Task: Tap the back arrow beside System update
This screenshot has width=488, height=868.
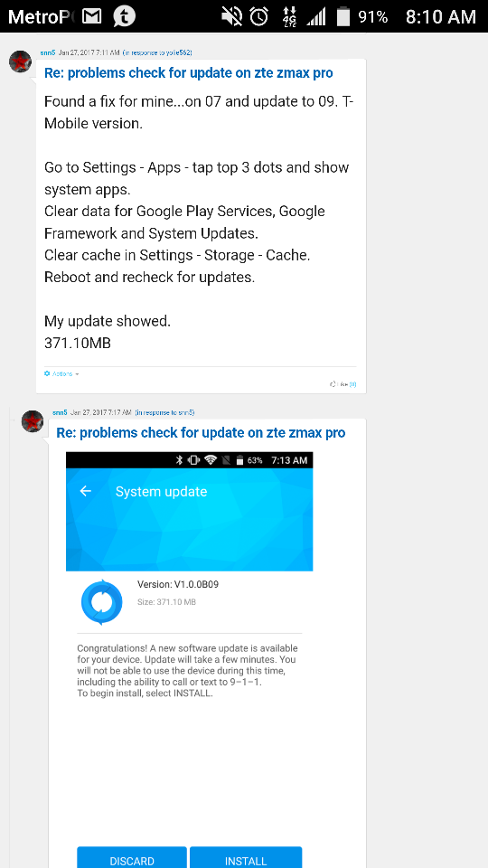Action: coord(85,491)
